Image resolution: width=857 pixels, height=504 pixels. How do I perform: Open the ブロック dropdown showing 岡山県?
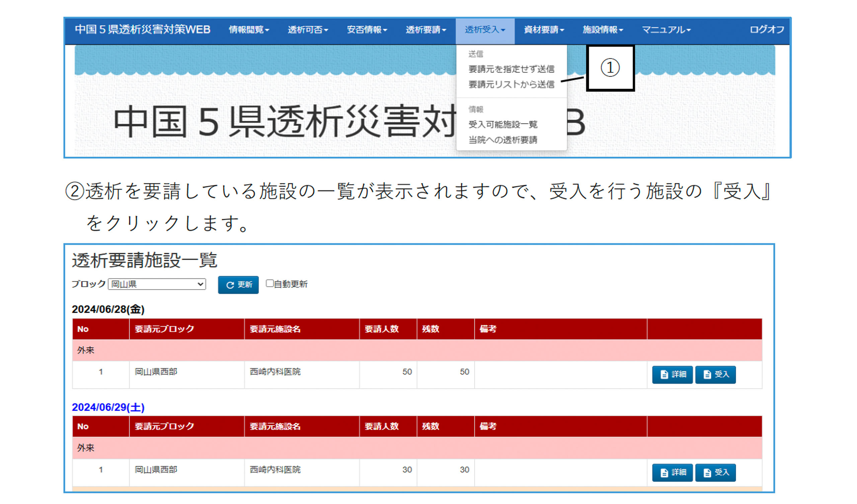(157, 284)
